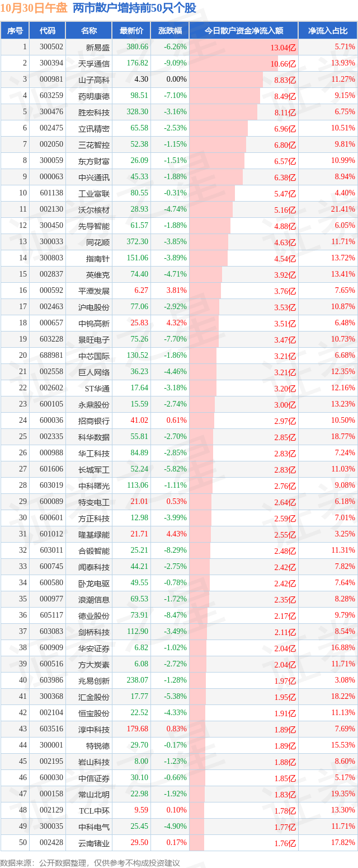The image size is (358, 868).
Task: Click the net inflow value 13.04亿
Action: [x=283, y=48]
